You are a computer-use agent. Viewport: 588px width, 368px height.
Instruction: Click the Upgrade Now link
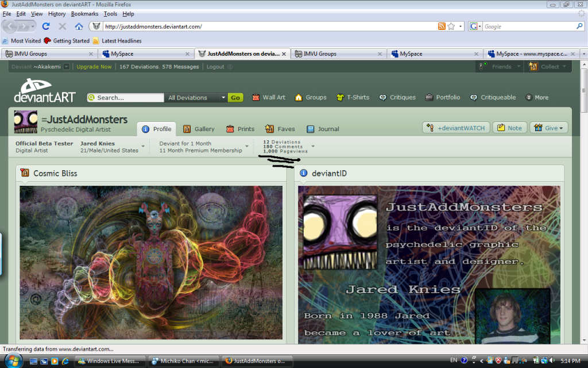tap(94, 67)
